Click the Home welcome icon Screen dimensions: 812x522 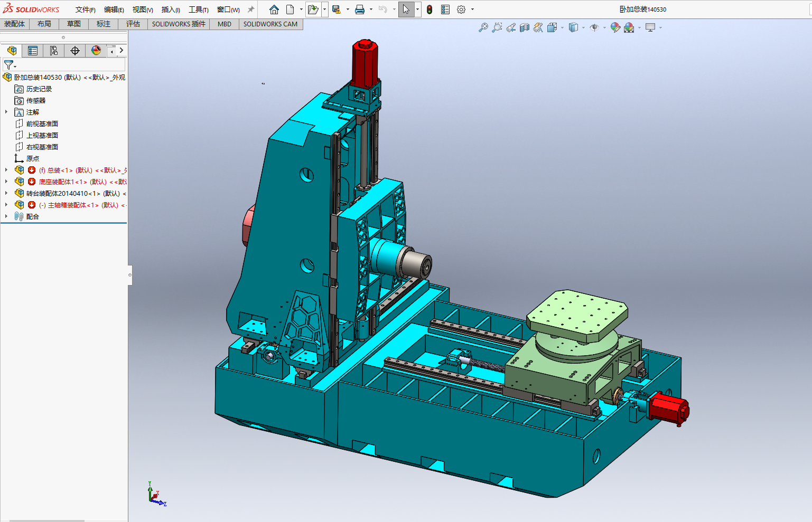point(274,10)
